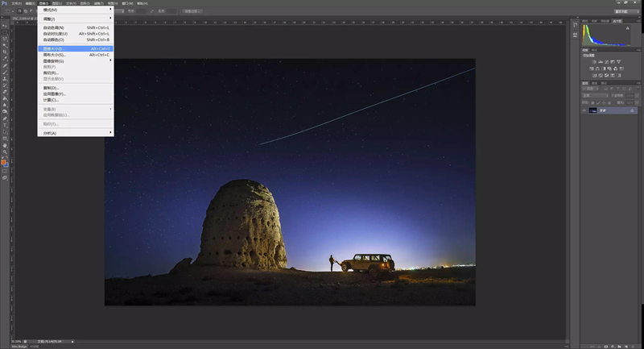Choose Calculations (C) menu item
This screenshot has width=644, height=349.
click(76, 100)
